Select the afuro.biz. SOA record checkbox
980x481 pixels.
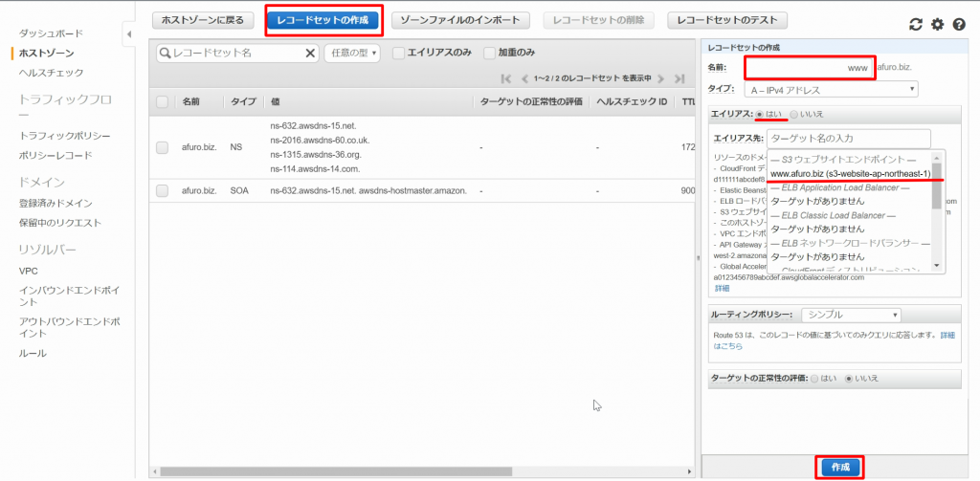(162, 190)
